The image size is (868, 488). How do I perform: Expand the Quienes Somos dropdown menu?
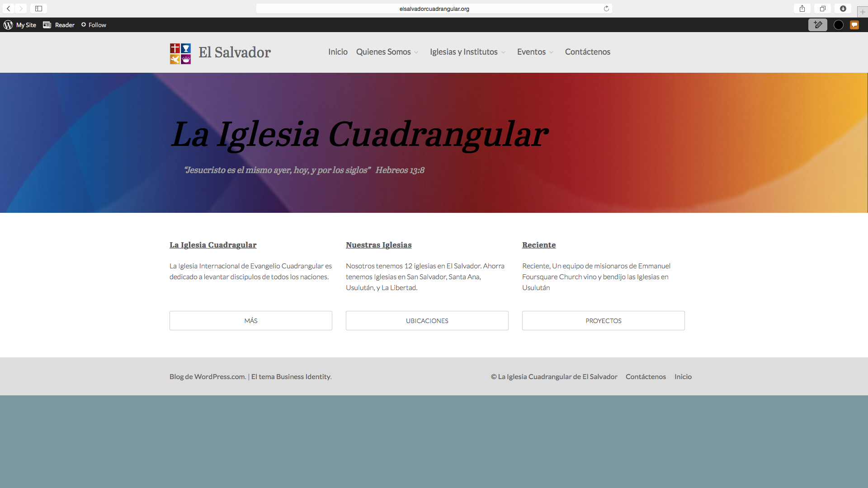(387, 52)
